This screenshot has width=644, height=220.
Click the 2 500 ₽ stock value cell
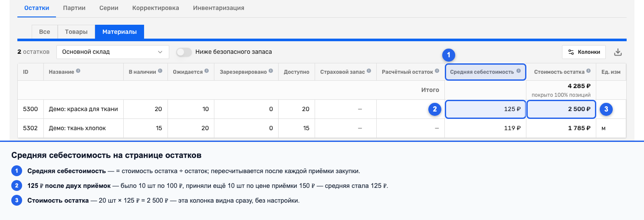(561, 109)
